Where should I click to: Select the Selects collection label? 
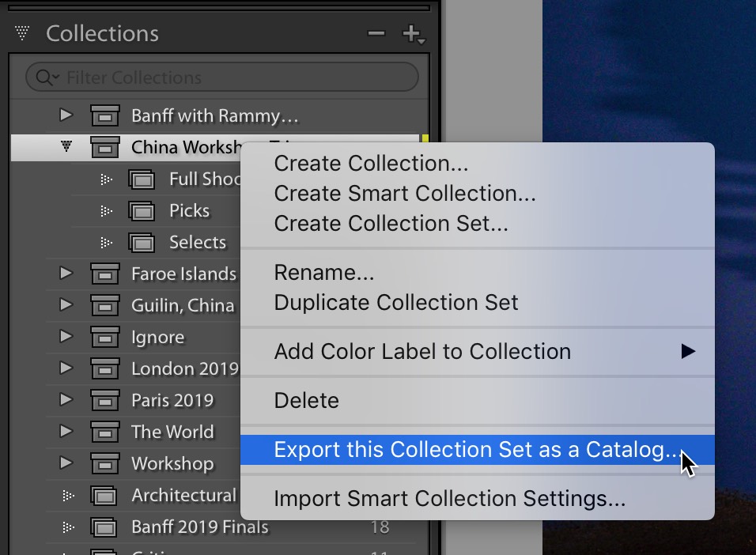(198, 242)
